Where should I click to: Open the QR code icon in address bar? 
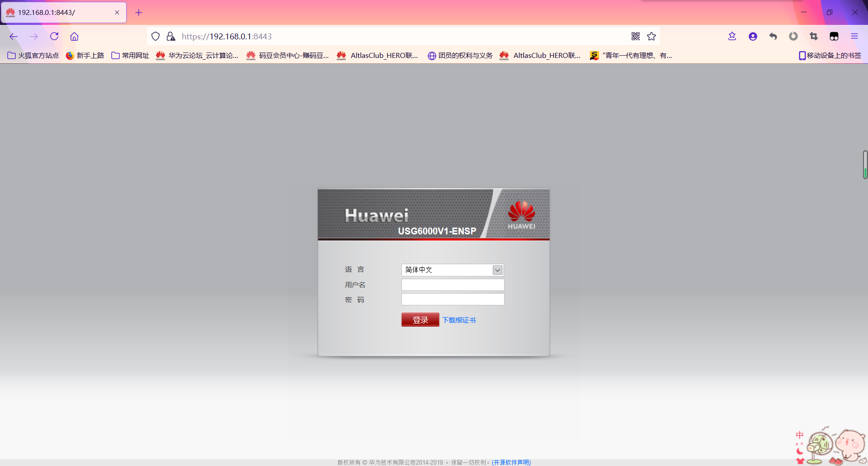point(636,37)
